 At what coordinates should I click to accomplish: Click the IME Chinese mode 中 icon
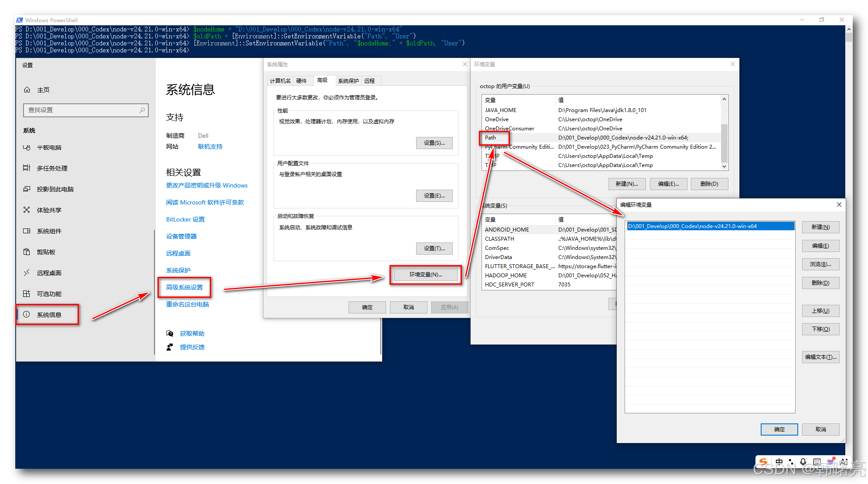779,462
